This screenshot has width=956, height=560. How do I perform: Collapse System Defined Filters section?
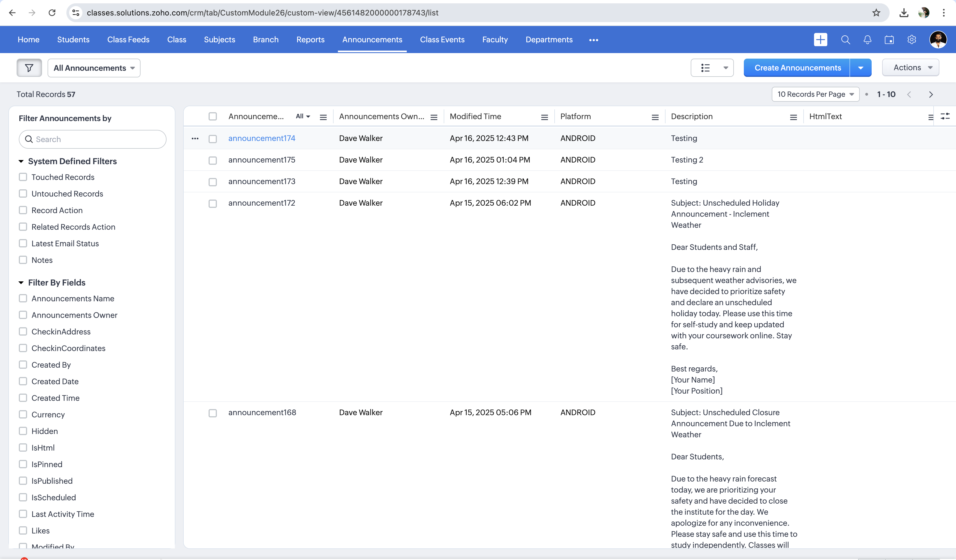click(x=21, y=161)
